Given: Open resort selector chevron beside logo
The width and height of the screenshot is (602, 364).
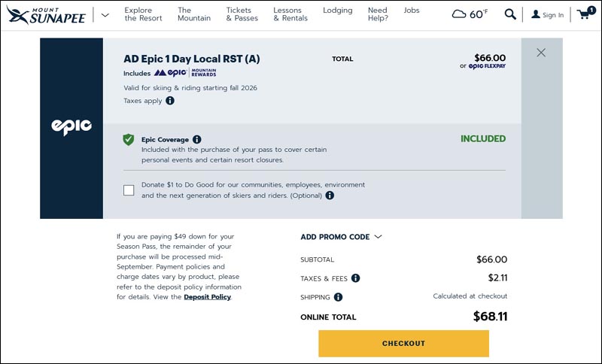Looking at the screenshot, I should [105, 14].
